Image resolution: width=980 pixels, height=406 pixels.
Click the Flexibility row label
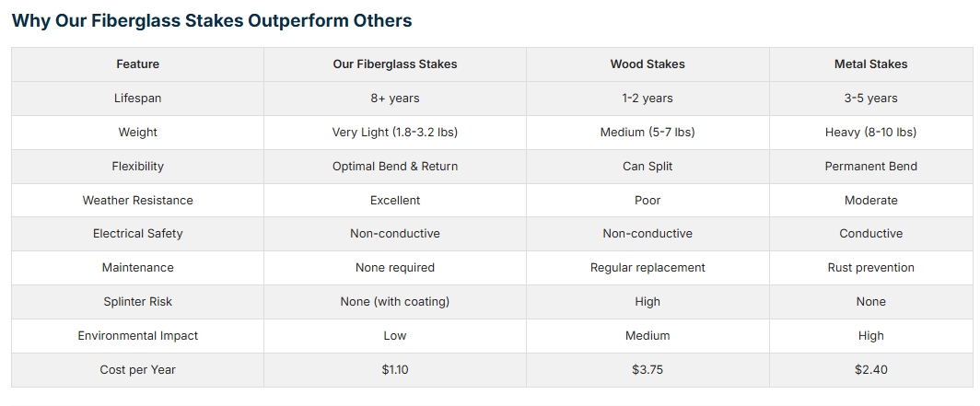coord(137,167)
